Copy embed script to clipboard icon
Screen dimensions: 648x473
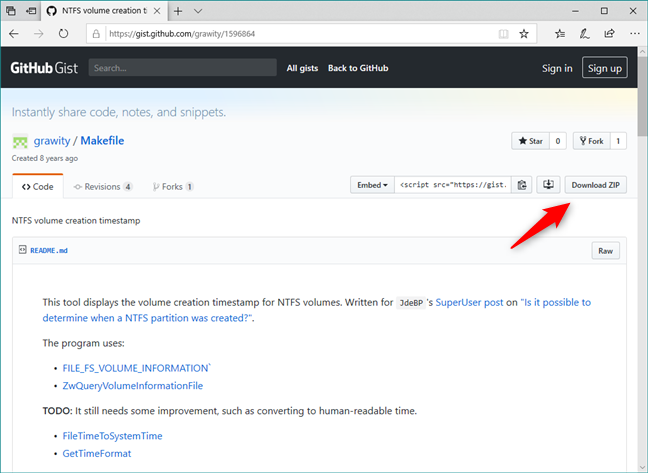coord(522,185)
